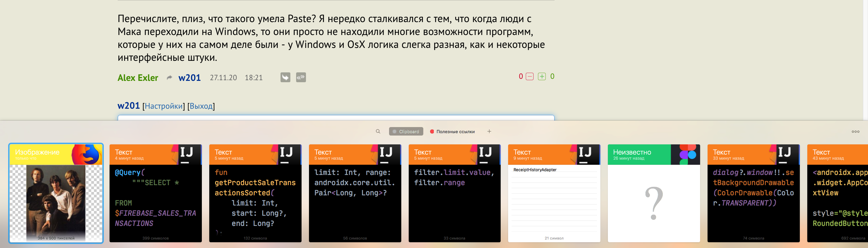Image resolution: width=868 pixels, height=248 pixels.
Task: Select the Неизвестно Figma clip
Action: pyautogui.click(x=654, y=193)
